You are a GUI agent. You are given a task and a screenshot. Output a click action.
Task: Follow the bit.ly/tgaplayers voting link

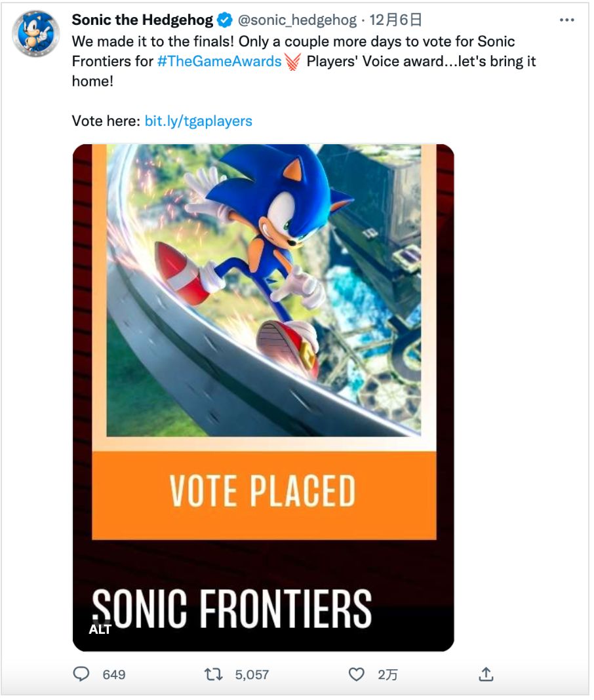198,121
